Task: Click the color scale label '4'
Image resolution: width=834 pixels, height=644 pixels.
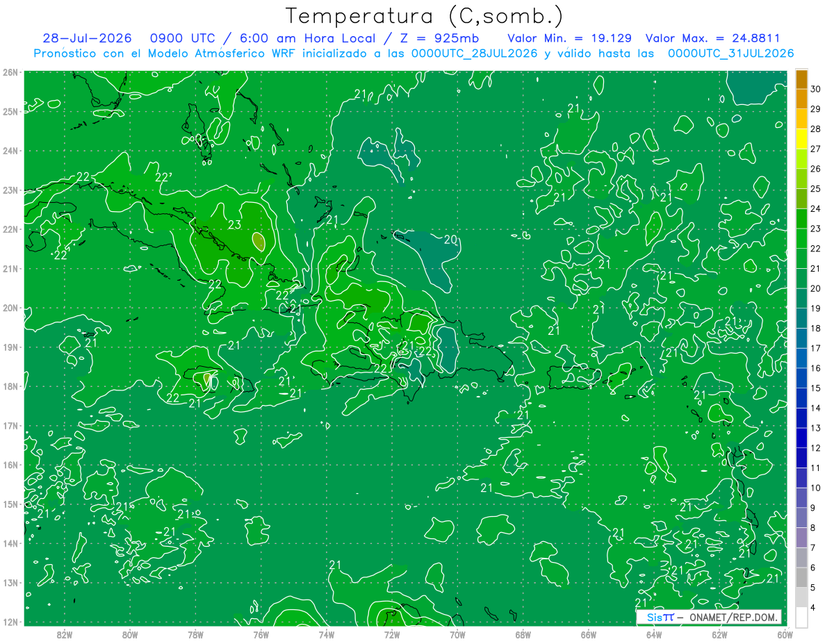Action: (813, 607)
